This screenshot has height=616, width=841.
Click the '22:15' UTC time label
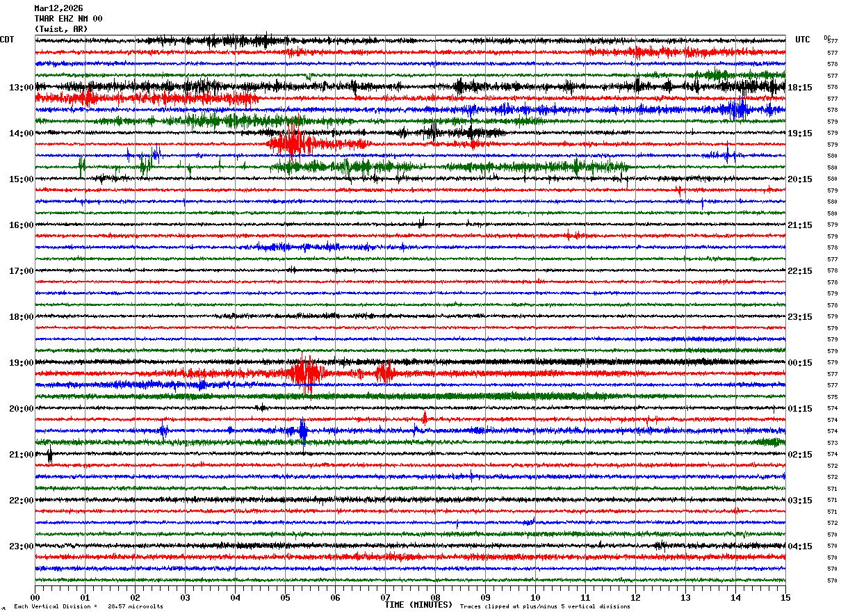coord(799,271)
